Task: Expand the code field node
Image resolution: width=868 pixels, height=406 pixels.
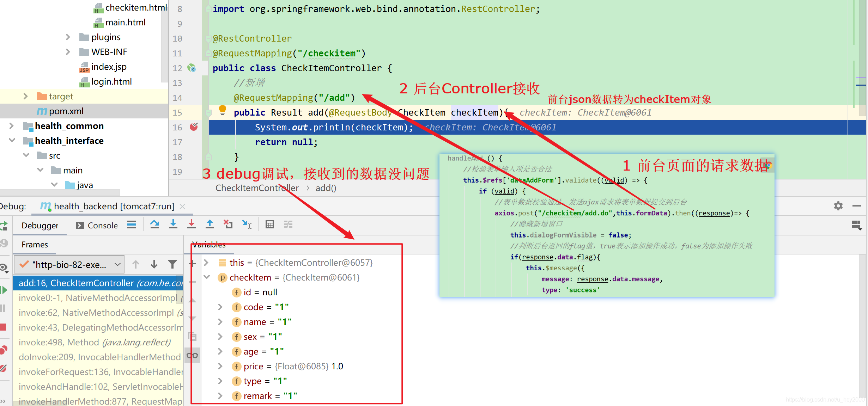Action: [220, 307]
